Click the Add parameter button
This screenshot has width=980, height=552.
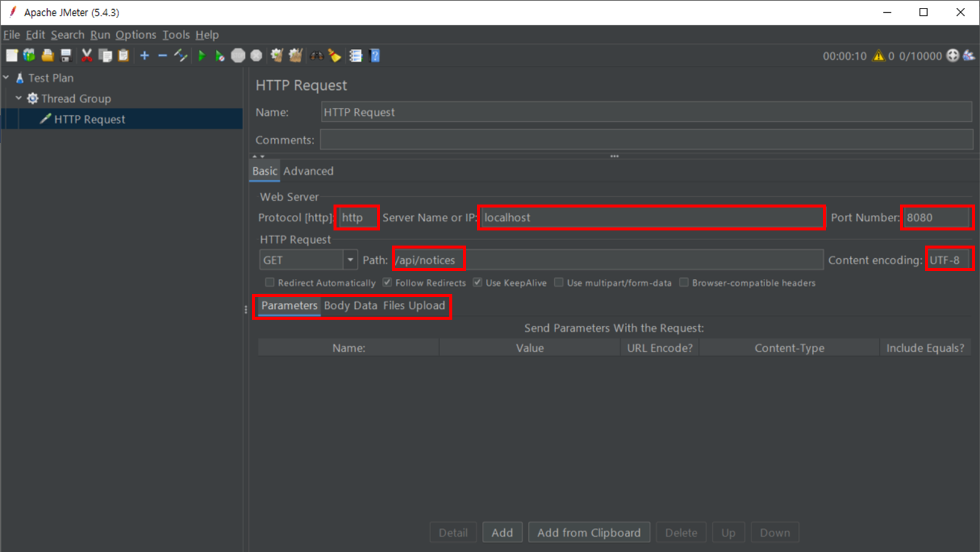click(502, 533)
